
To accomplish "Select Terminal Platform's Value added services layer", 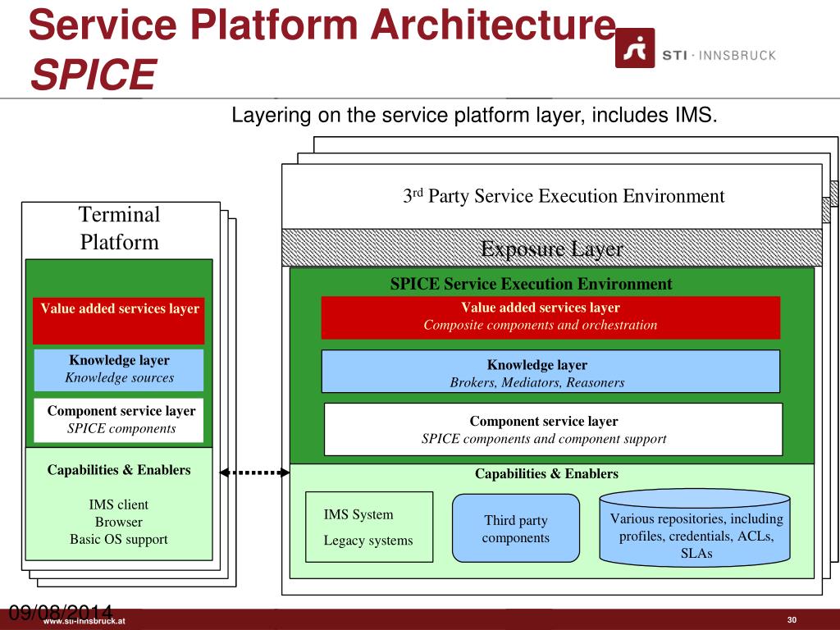I will point(119,321).
